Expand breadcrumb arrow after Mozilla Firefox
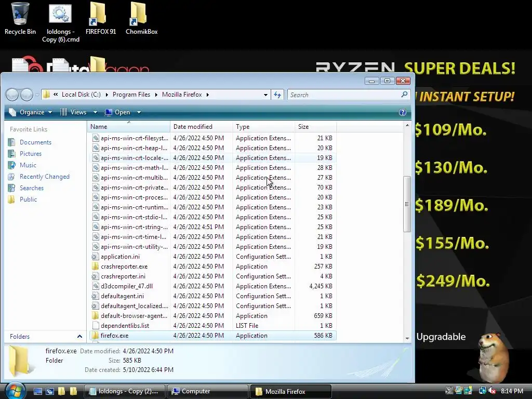 [208, 95]
